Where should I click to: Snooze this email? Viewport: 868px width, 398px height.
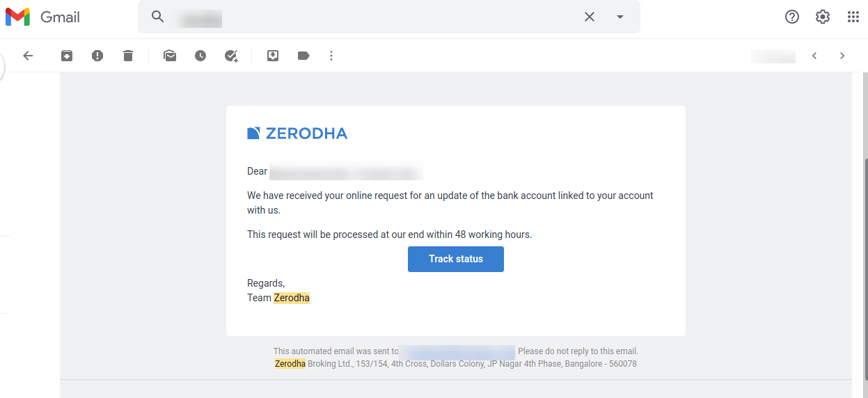click(x=200, y=56)
